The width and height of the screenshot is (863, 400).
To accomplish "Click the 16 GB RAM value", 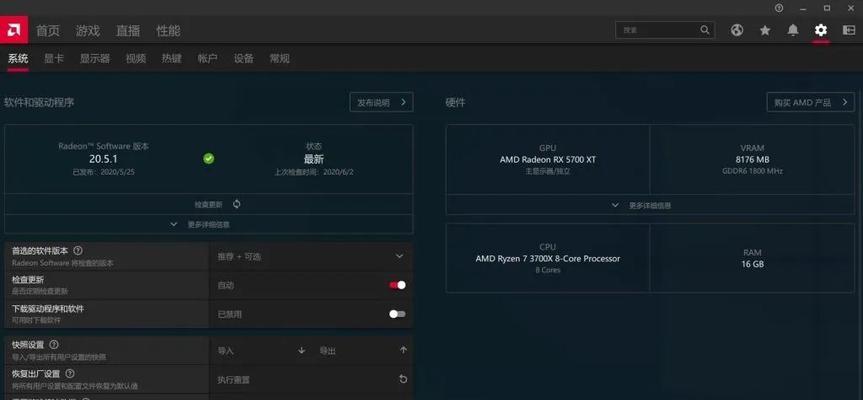I will coord(752,264).
